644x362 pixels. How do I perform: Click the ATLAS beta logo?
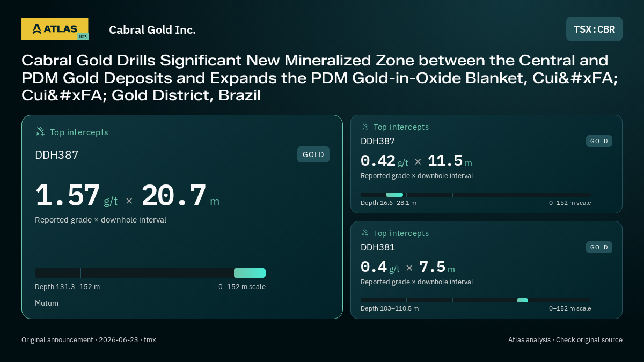click(55, 29)
